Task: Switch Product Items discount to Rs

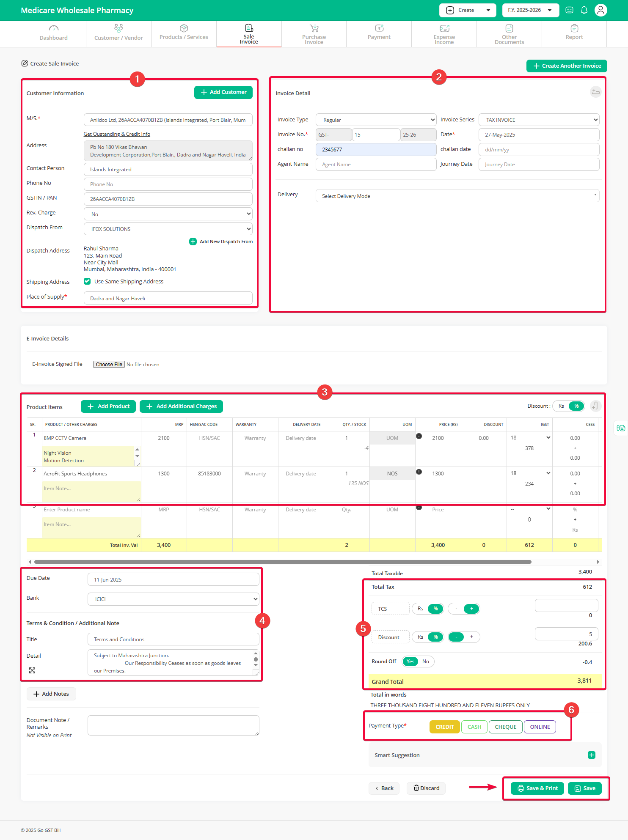Action: [561, 406]
